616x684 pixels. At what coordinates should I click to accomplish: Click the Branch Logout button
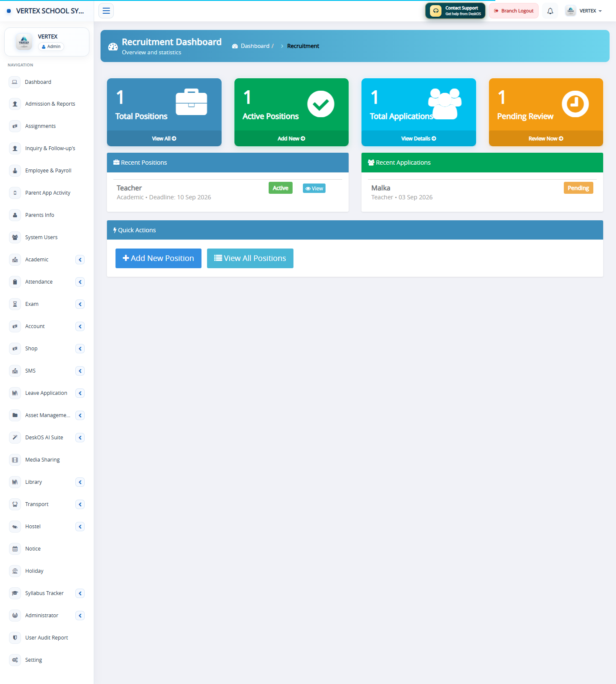click(x=514, y=11)
